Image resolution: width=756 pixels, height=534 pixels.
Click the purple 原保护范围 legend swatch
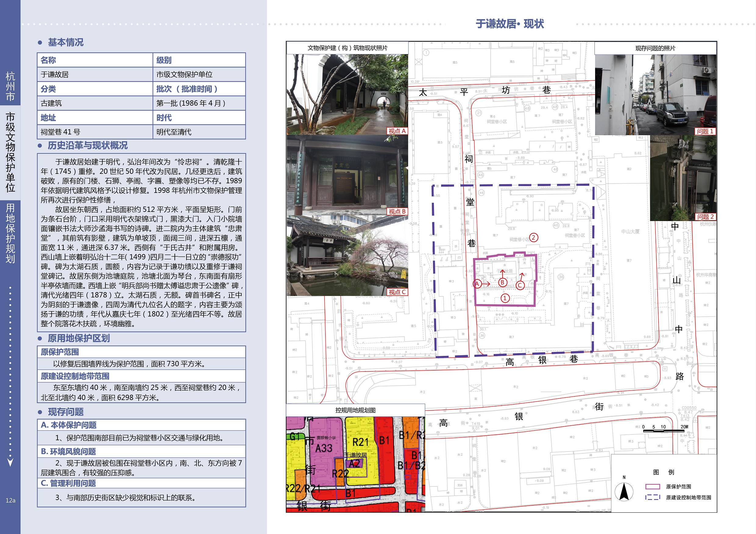(652, 487)
